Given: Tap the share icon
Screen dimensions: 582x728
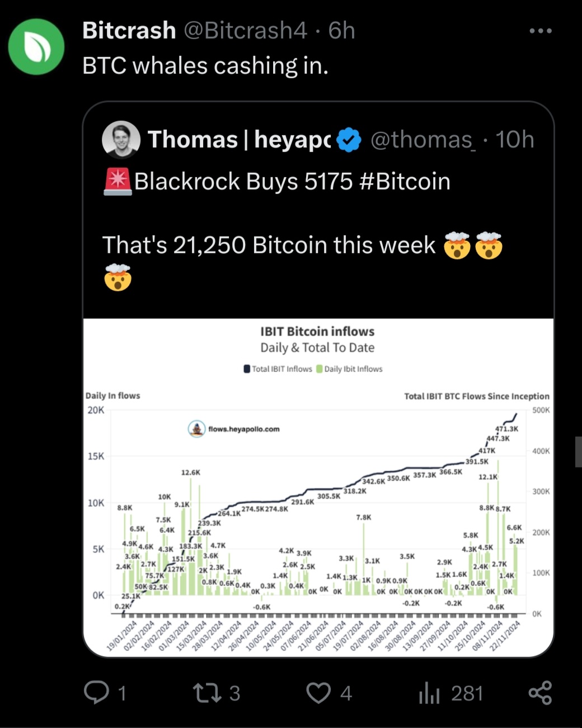Looking at the screenshot, I should pos(540,693).
